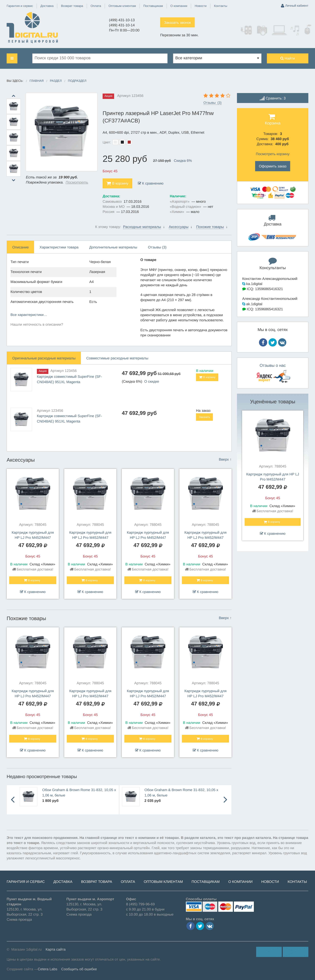Image resolution: width=315 pixels, height=980 pixels.
Task: Select the red color swatch
Action: point(129,142)
